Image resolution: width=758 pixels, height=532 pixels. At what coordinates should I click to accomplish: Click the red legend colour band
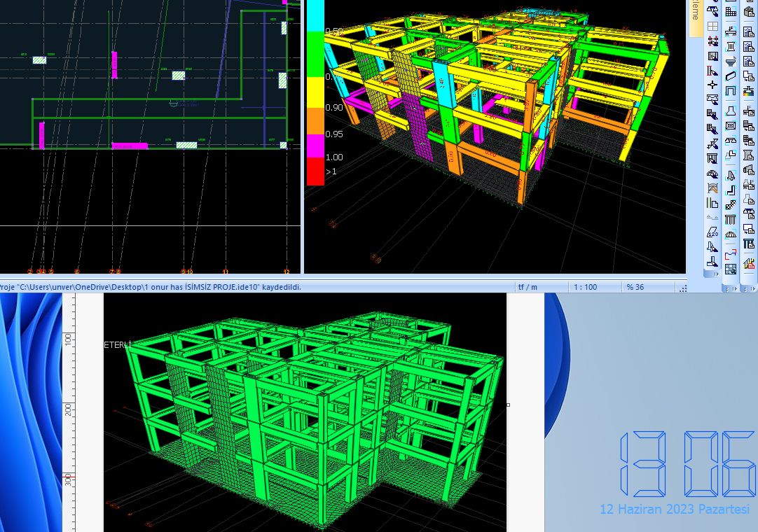(316, 171)
